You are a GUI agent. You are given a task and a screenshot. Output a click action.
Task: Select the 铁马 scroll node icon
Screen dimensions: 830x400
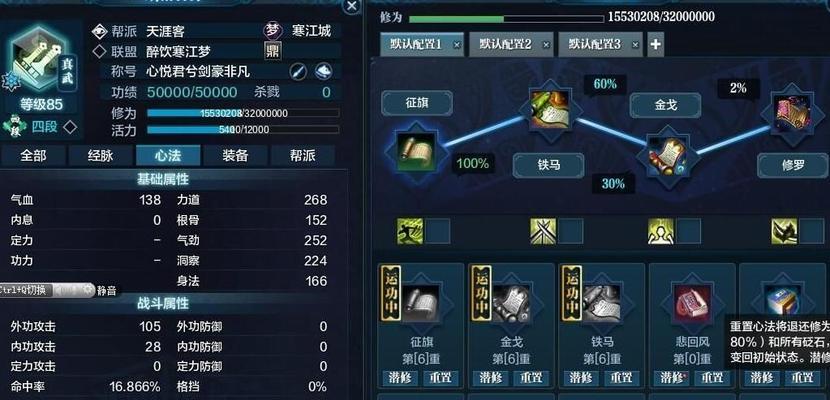pyautogui.click(x=549, y=110)
